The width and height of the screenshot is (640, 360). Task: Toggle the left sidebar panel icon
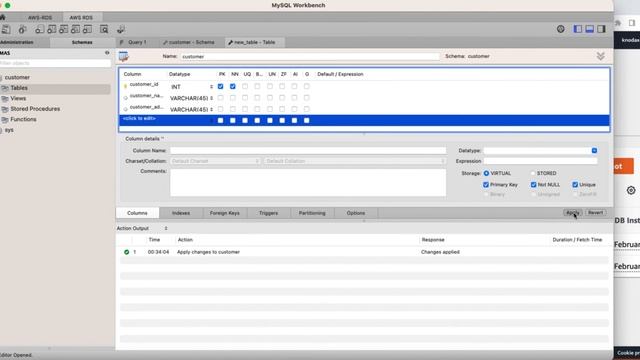pyautogui.click(x=578, y=29)
